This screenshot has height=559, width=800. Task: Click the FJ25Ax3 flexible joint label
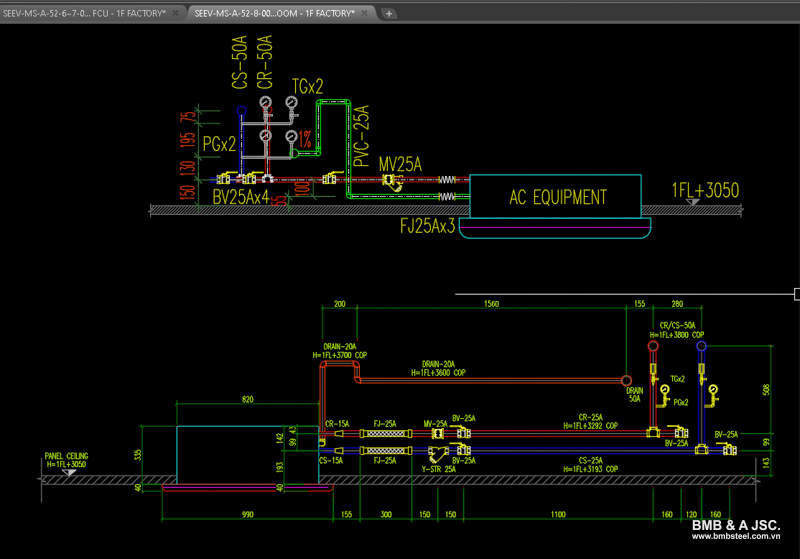[x=427, y=226]
